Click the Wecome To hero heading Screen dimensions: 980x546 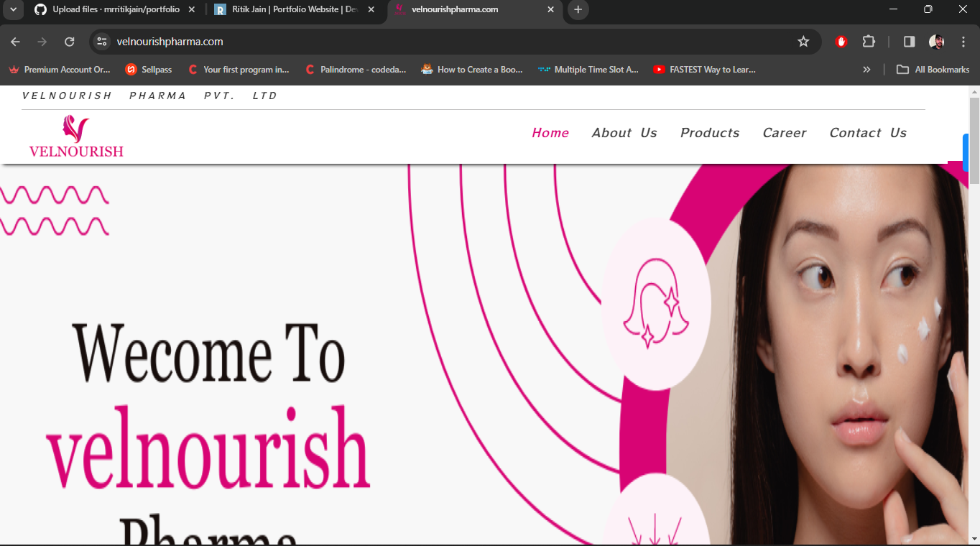[x=208, y=353]
